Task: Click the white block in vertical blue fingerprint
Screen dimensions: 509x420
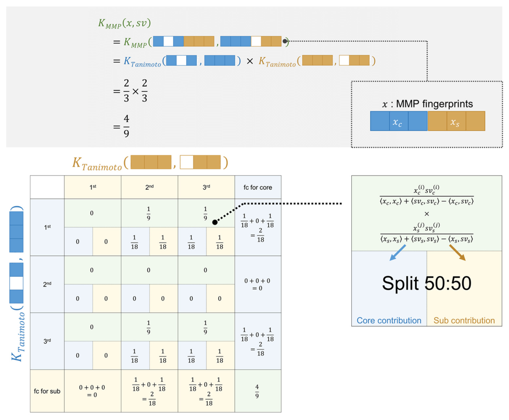Action: pyautogui.click(x=16, y=283)
